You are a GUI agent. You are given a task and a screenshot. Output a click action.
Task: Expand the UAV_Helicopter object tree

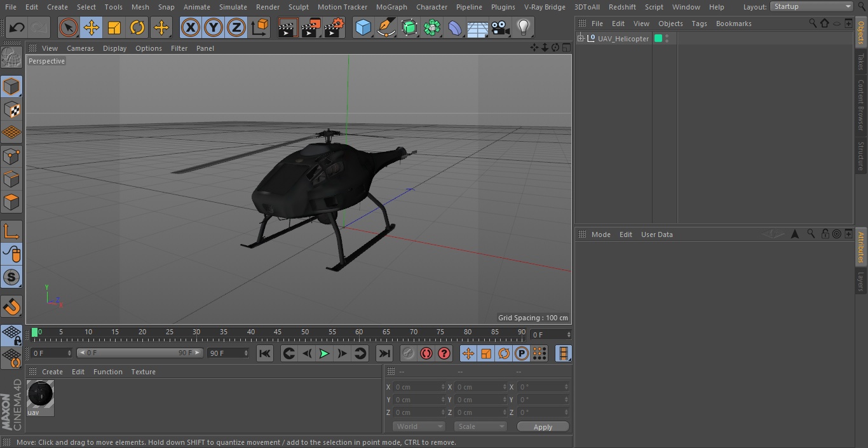point(580,39)
